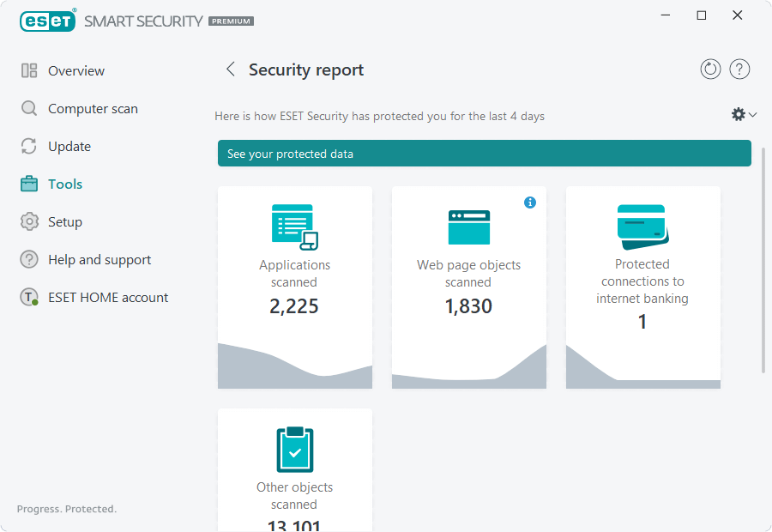Click the vertical scrollbar in report
This screenshot has height=532, width=772.
tap(763, 257)
